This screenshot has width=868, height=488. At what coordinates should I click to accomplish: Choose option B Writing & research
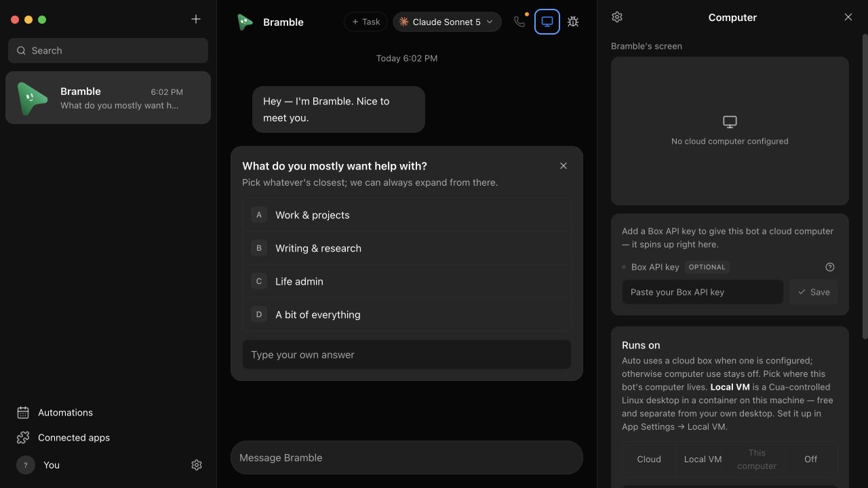tap(407, 248)
